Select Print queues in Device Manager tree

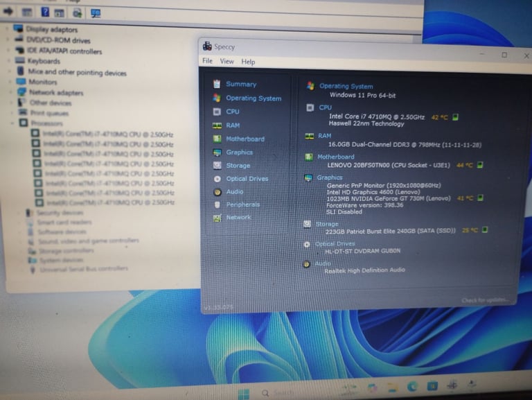[49, 113]
